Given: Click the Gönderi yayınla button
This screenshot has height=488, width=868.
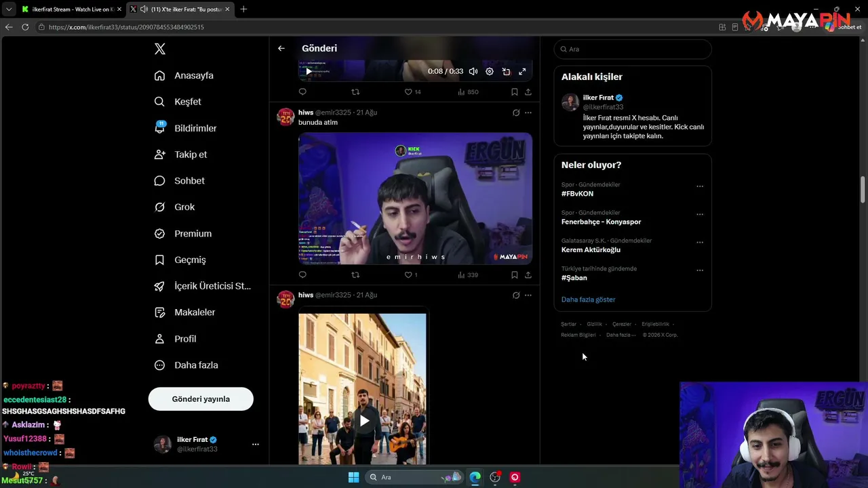Looking at the screenshot, I should click(201, 399).
